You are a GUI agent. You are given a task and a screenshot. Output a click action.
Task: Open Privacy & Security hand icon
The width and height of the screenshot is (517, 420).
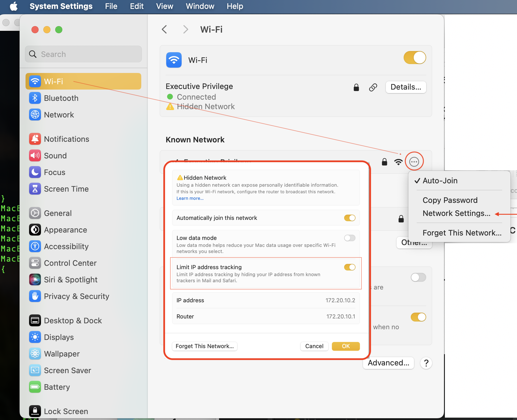pyautogui.click(x=35, y=296)
